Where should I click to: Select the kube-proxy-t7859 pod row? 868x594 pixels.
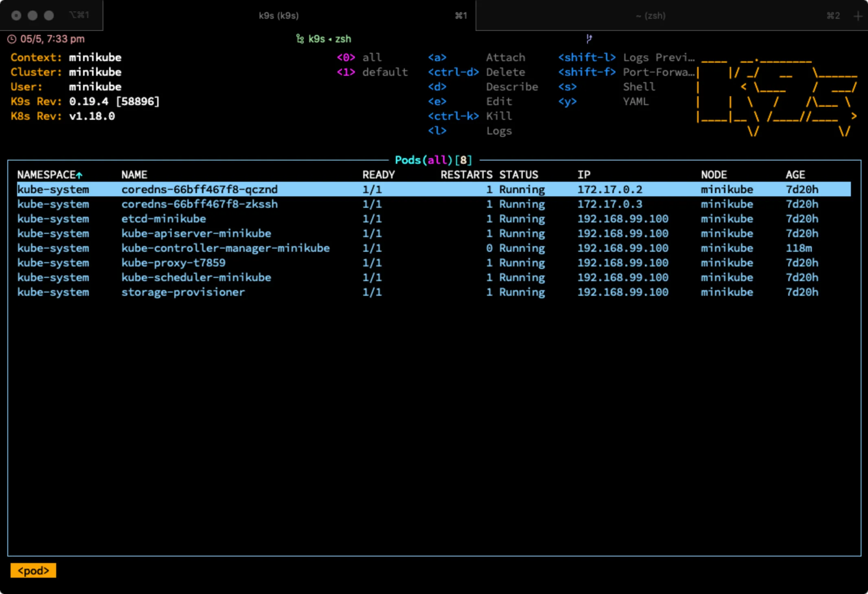pos(434,263)
